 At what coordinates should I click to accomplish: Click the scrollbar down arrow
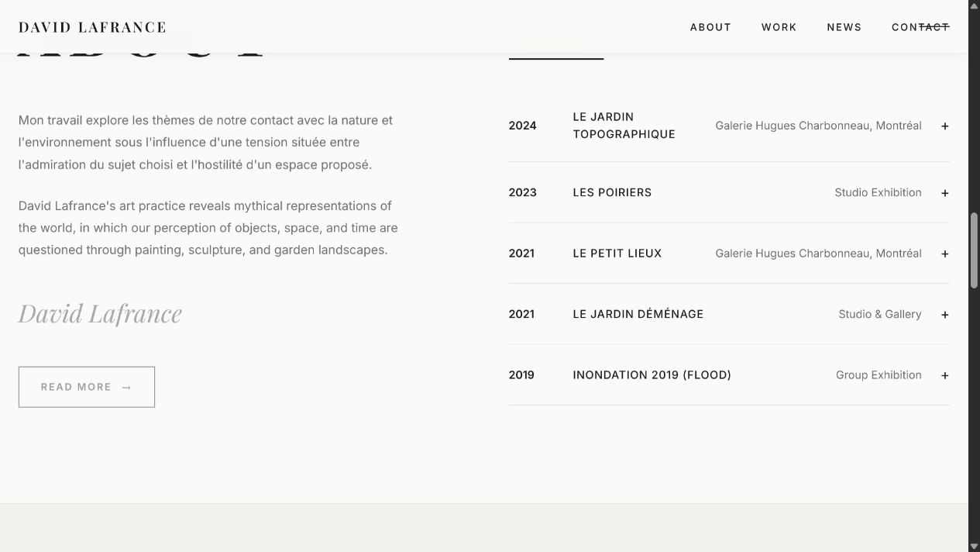click(x=974, y=546)
